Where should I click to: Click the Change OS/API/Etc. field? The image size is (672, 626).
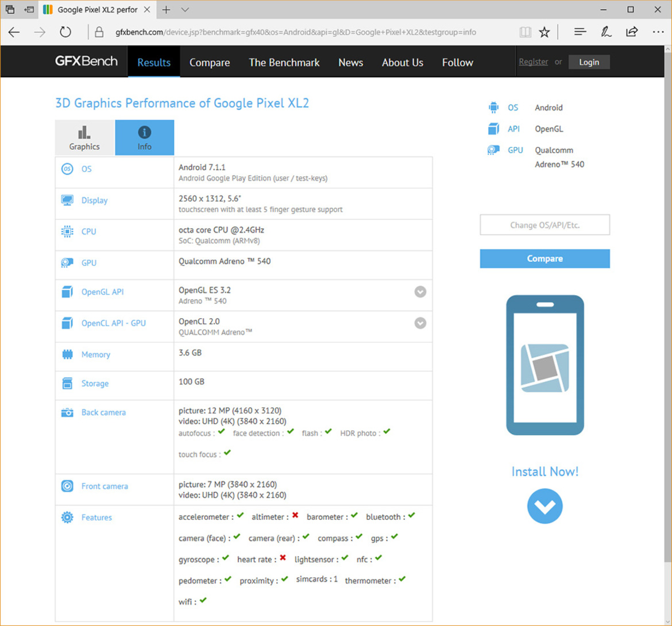pos(544,225)
